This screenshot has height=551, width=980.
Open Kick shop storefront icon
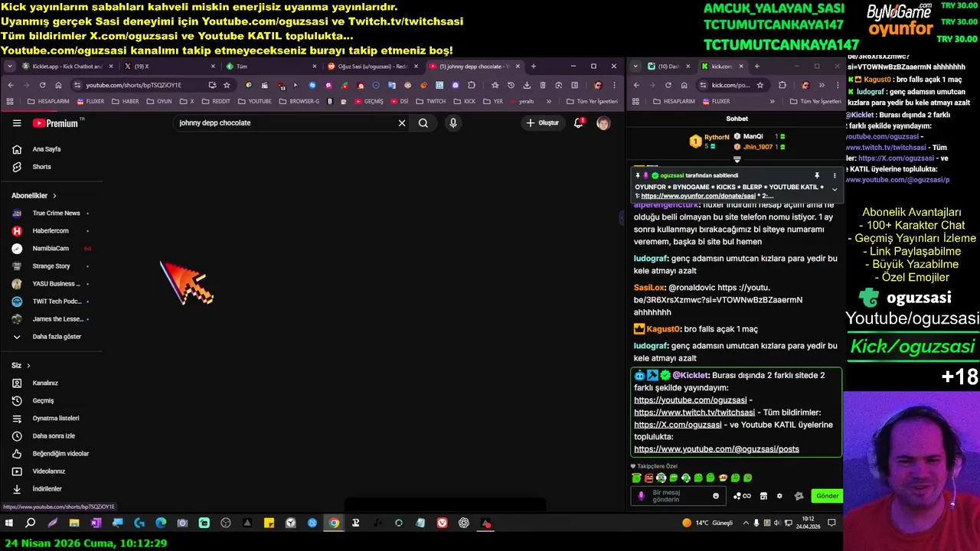[x=763, y=496]
